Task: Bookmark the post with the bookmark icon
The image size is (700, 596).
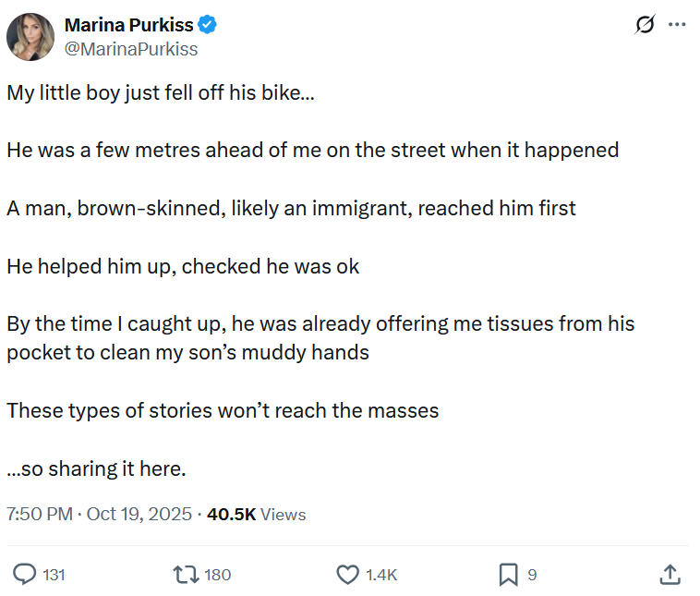Action: 508,575
